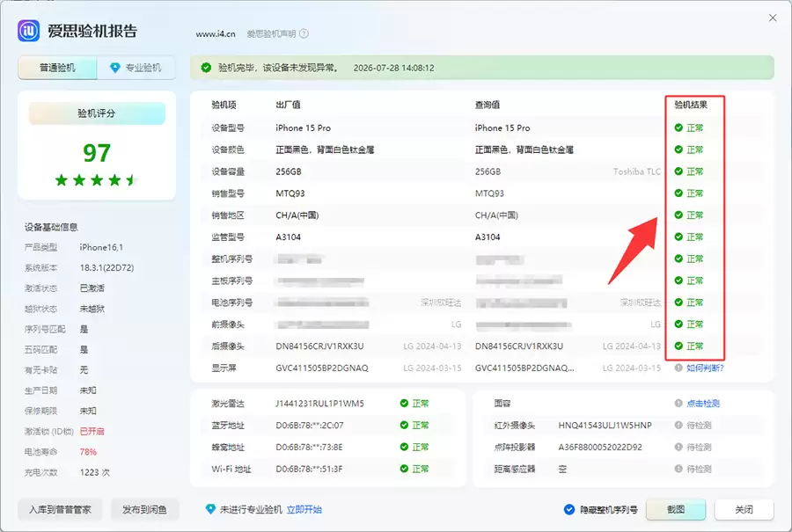
Task: Click the gray status icon for 点阵投影器
Action: click(x=678, y=447)
